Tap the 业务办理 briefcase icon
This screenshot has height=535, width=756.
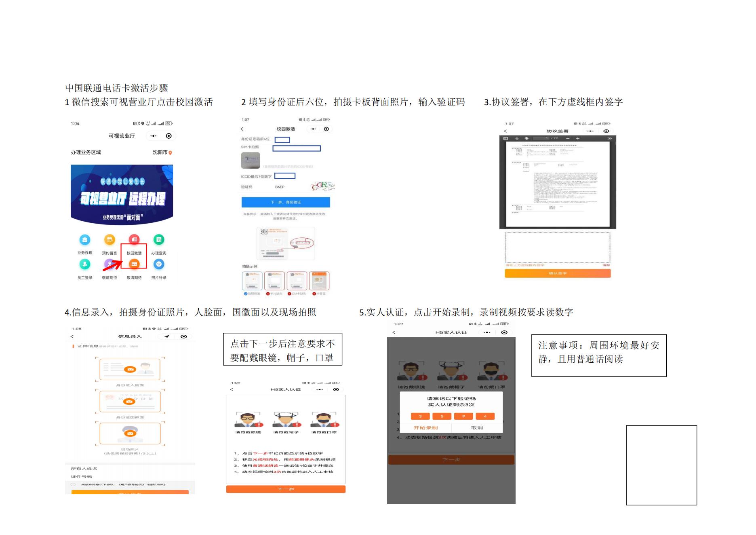(x=85, y=240)
